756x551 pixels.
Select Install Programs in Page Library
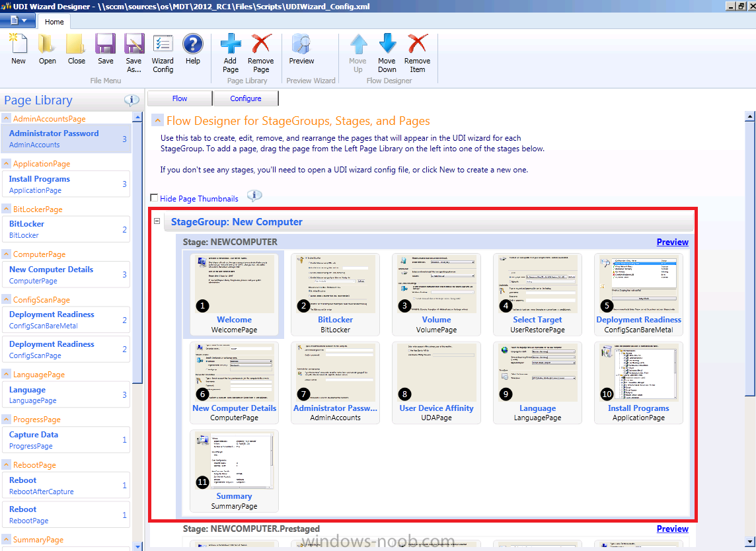click(66, 184)
